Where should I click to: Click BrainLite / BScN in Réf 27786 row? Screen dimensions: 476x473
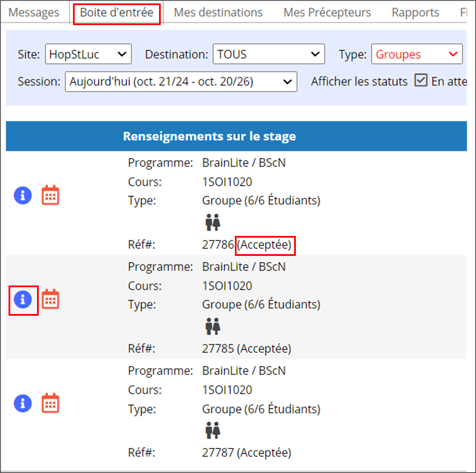pyautogui.click(x=244, y=163)
